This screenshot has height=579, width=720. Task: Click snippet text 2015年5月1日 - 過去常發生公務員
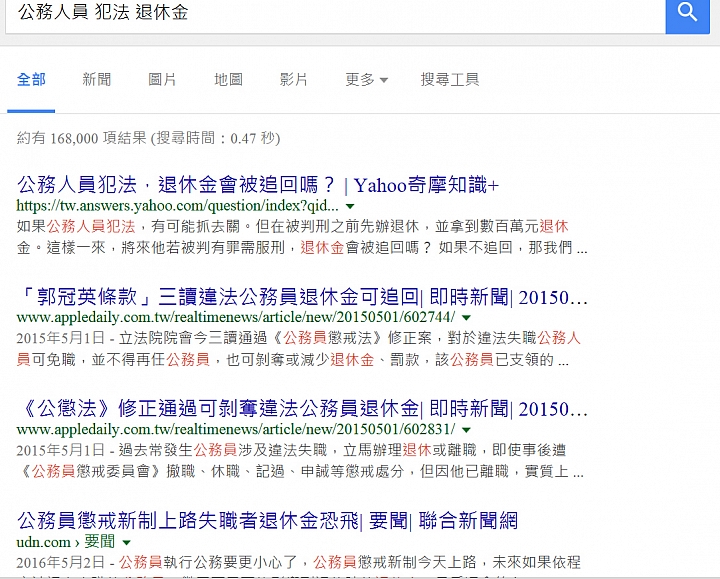click(x=300, y=461)
